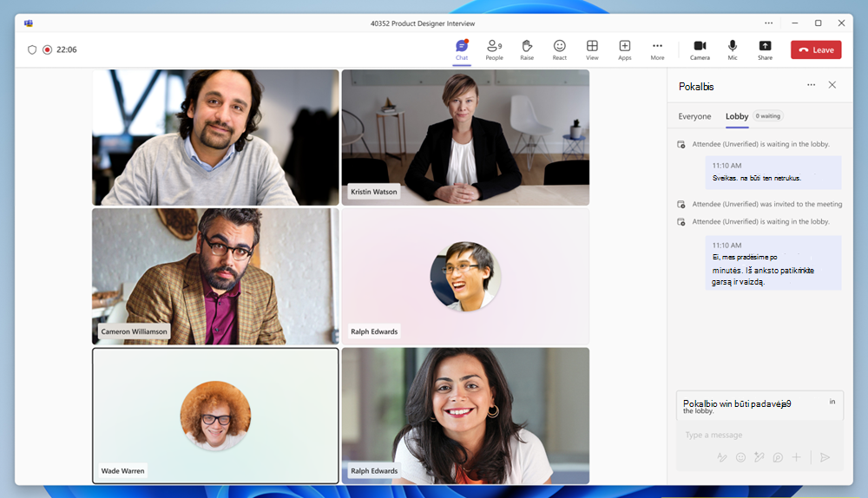
Task: Open the Chat panel icon
Action: (x=462, y=49)
